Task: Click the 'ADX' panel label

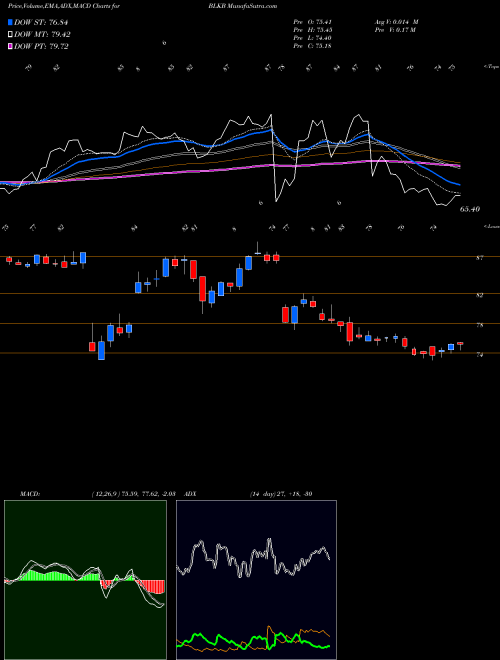Action: pos(191,493)
